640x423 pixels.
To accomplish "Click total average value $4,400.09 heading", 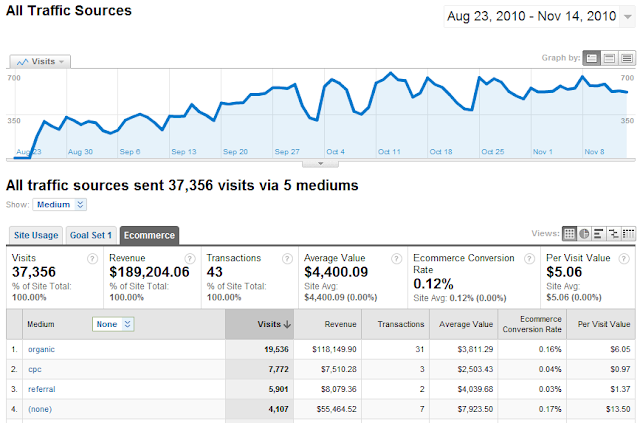I will pos(336,272).
